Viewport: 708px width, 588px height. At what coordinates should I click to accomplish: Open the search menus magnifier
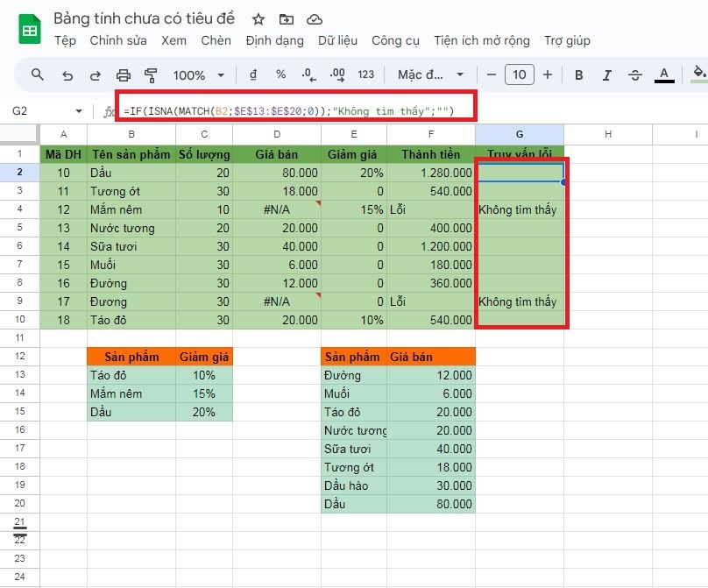pyautogui.click(x=38, y=74)
